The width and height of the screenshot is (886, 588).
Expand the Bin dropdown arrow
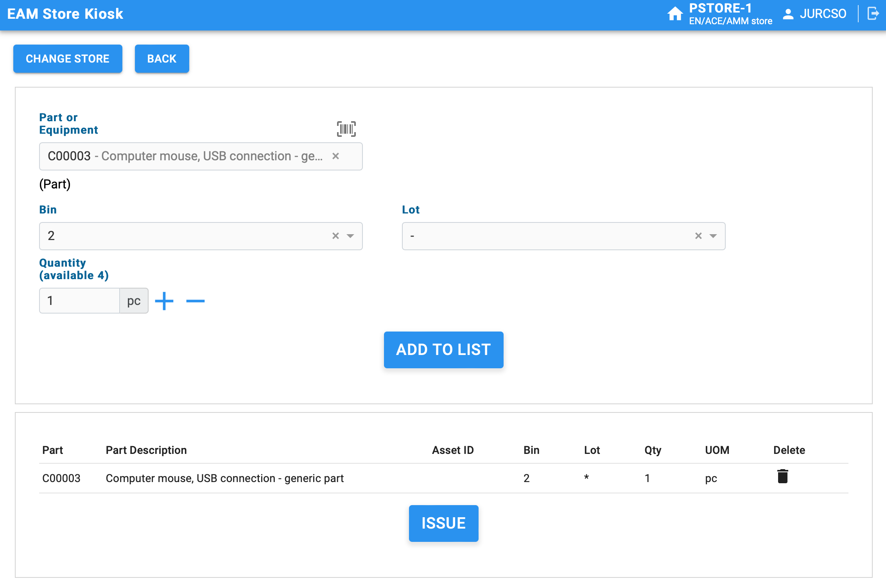coord(350,236)
